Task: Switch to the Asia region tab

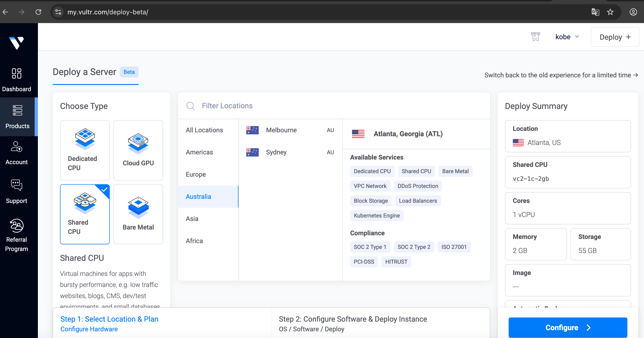Action: [192, 219]
